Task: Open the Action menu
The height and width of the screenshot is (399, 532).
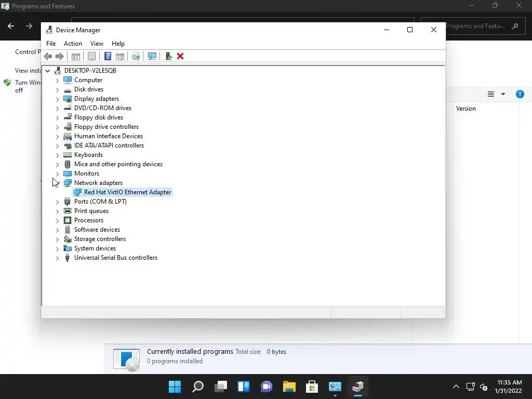Action: tap(73, 44)
